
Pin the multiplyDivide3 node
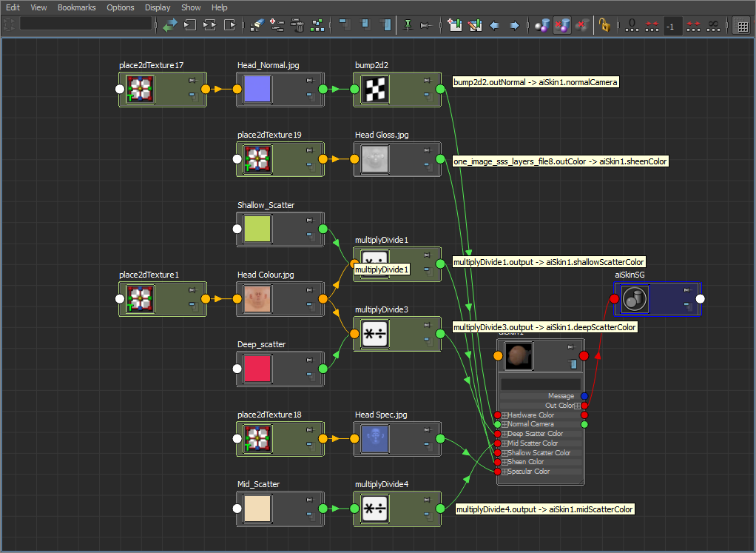[x=428, y=325]
